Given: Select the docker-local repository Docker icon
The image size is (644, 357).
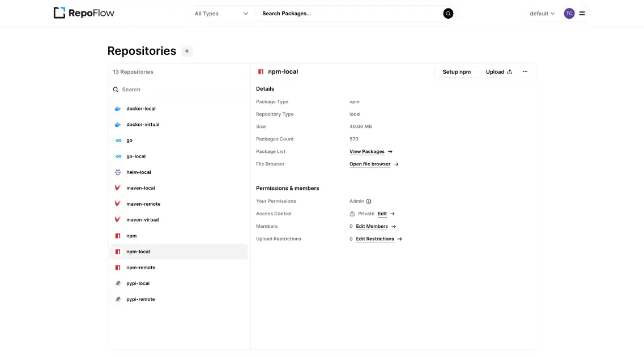Looking at the screenshot, I should [118, 108].
